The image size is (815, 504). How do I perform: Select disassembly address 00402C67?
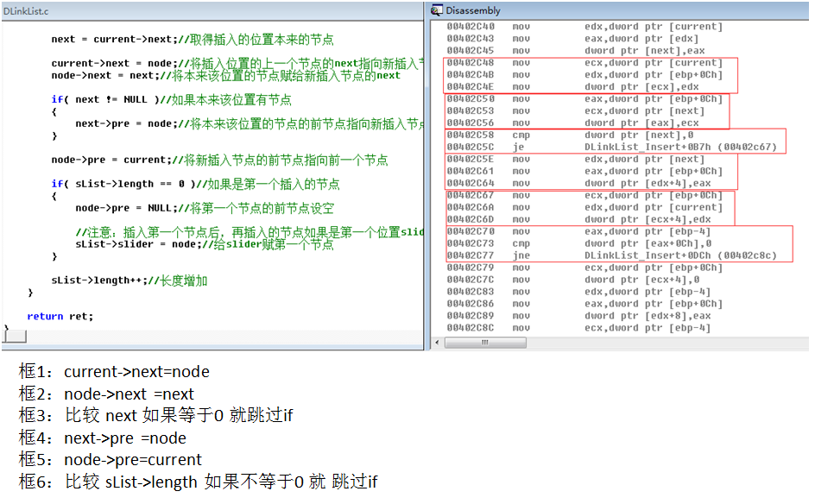[471, 195]
